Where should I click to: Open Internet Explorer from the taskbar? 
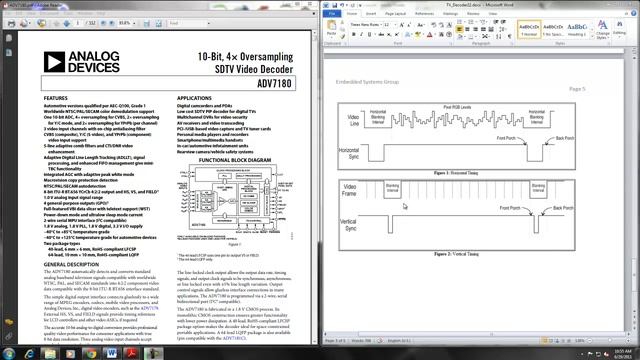(x=29, y=353)
